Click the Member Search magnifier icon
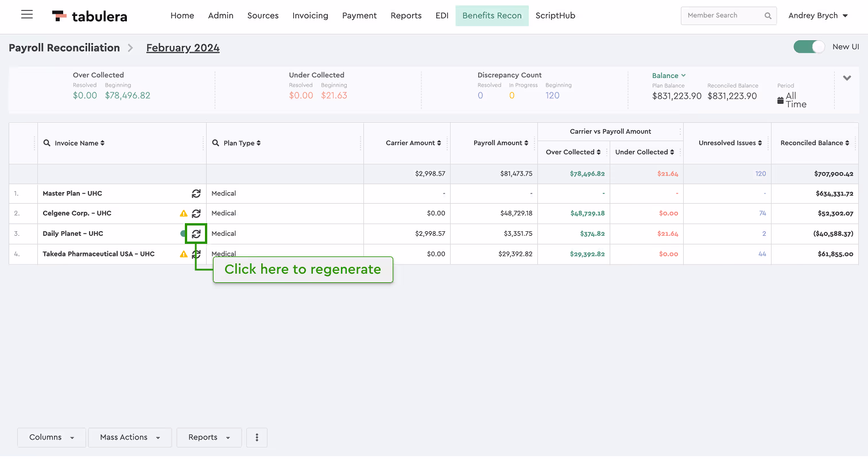 tap(768, 16)
